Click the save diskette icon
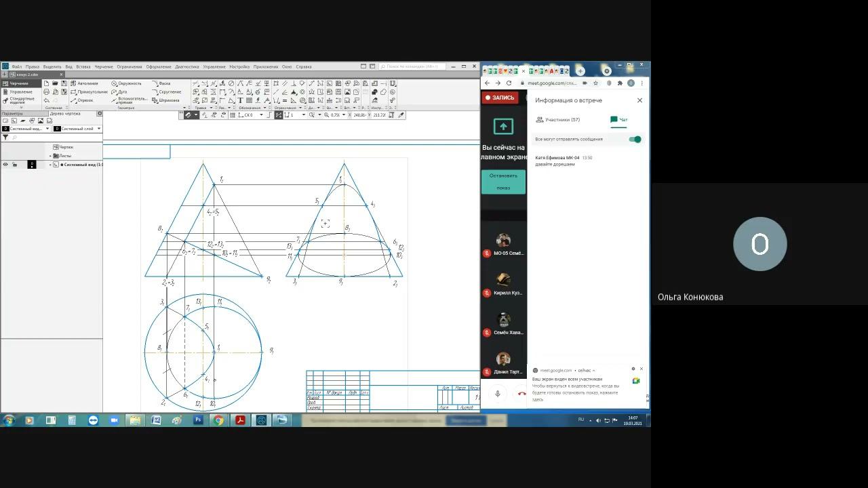Screen dimensions: 868x488 (64, 83)
